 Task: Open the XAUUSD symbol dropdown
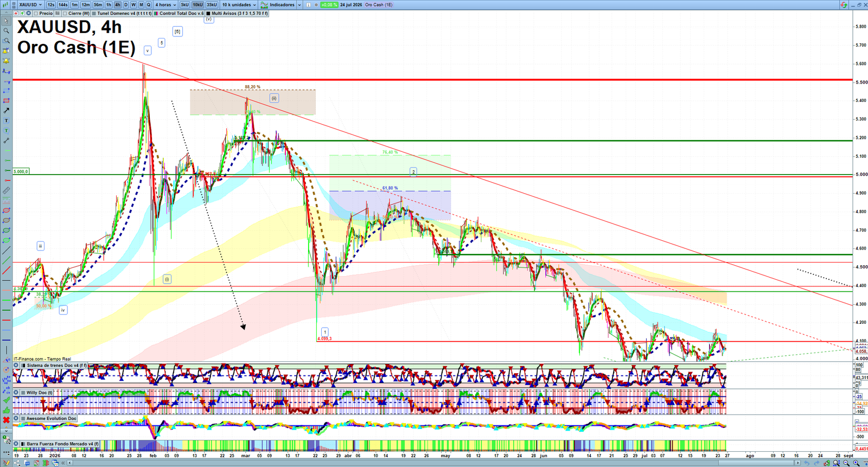pos(30,5)
